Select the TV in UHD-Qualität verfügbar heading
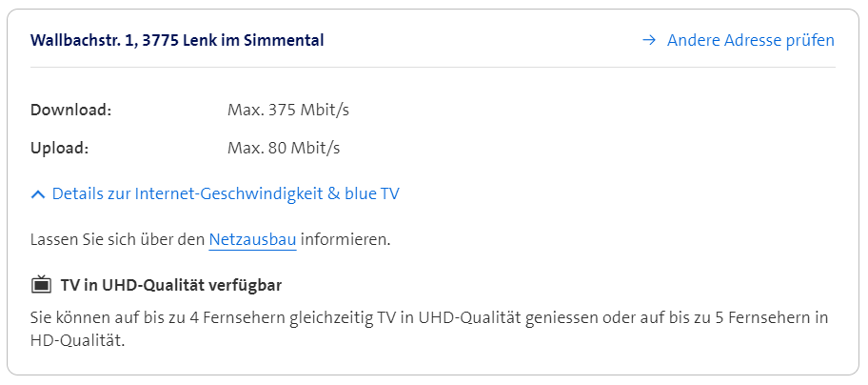Viewport: 868px width, 385px height. pyautogui.click(x=171, y=285)
